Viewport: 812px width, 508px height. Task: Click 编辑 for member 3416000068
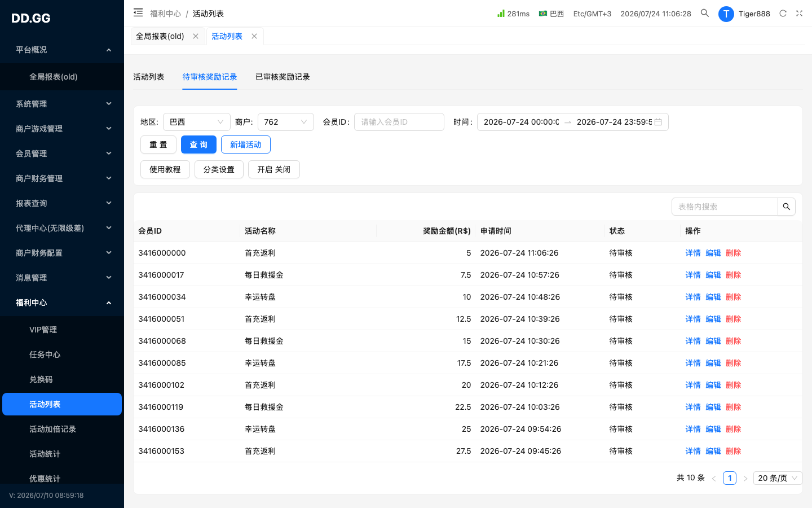(x=713, y=341)
